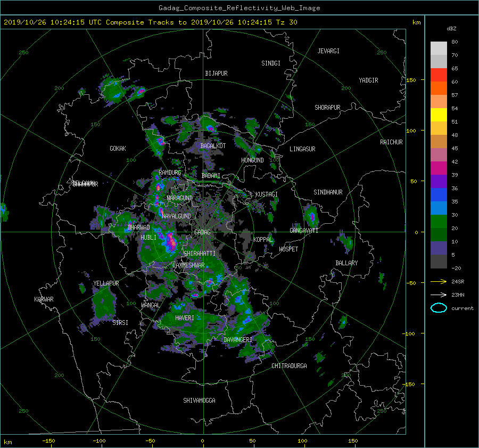Select the KOPPAL label
Viewport: 479px width, 448px height.
(x=263, y=240)
